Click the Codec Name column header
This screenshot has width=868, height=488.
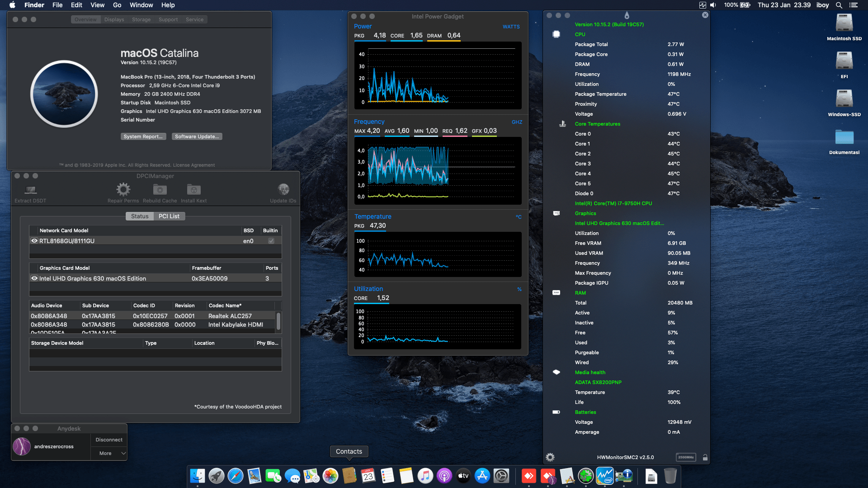coord(241,305)
